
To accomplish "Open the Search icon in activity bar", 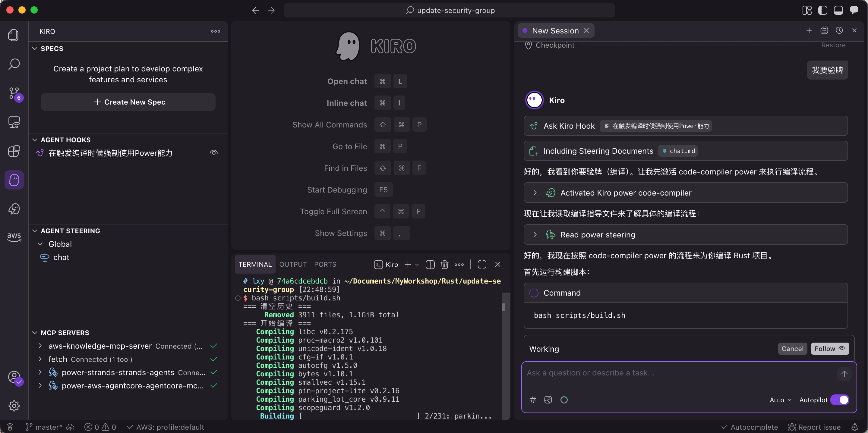I will point(14,64).
